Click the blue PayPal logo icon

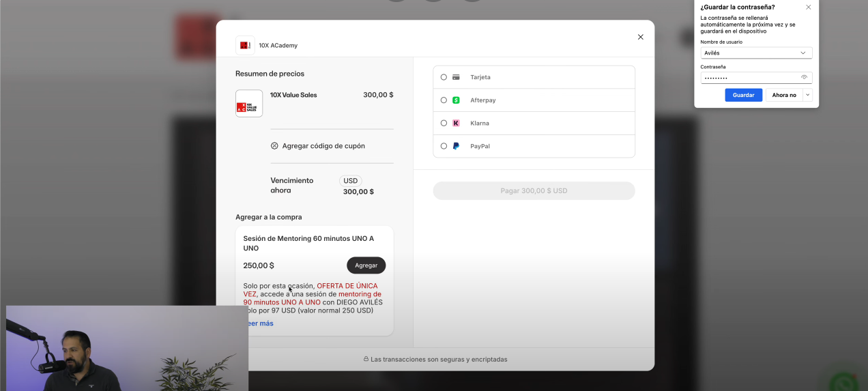(456, 146)
